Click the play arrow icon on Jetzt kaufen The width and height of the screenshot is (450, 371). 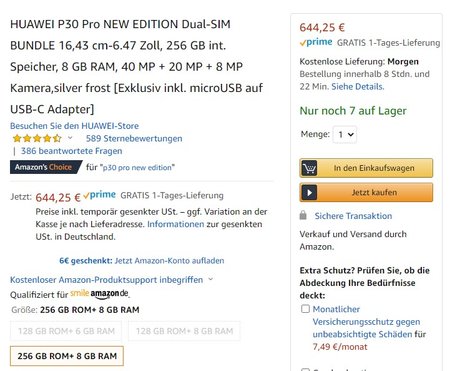click(309, 193)
